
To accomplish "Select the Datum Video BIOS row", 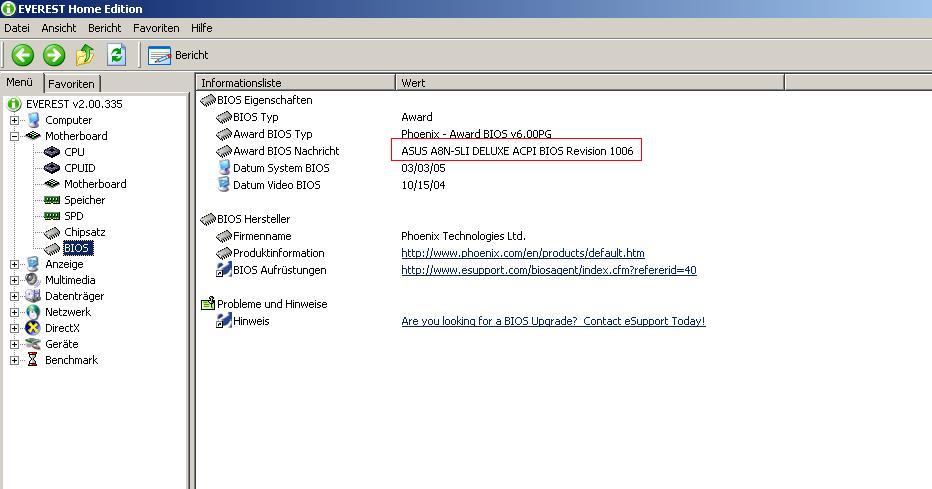I will pos(276,185).
